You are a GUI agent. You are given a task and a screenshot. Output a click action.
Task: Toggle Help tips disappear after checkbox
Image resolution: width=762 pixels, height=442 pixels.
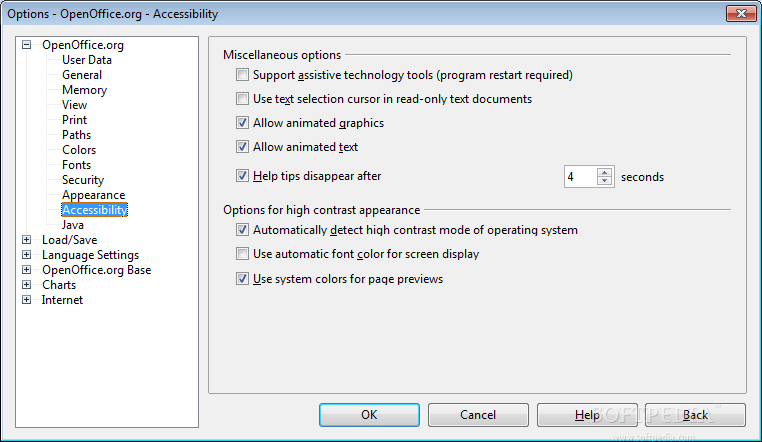[243, 176]
